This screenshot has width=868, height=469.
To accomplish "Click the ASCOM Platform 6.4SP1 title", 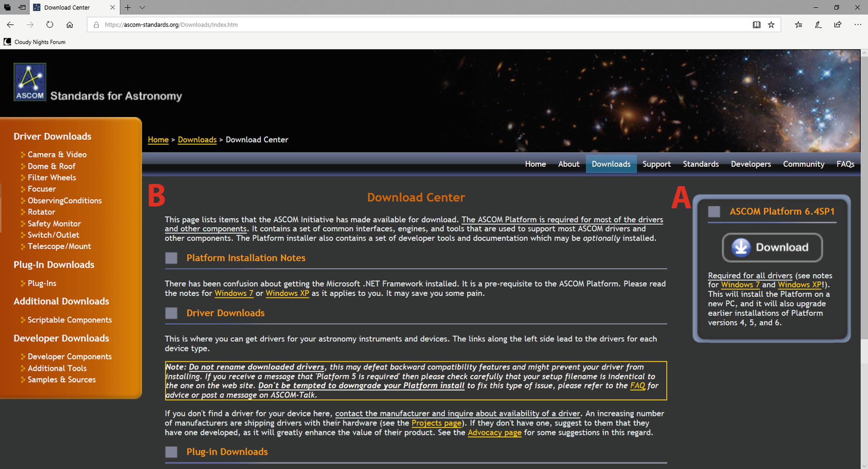I will pyautogui.click(x=782, y=212).
